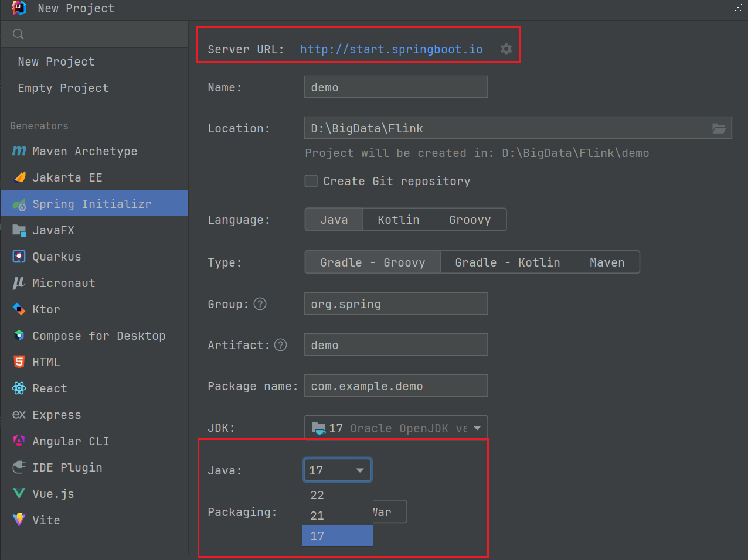Viewport: 748px width, 560px height.
Task: Click the Compose for Desktop icon
Action: tap(19, 336)
